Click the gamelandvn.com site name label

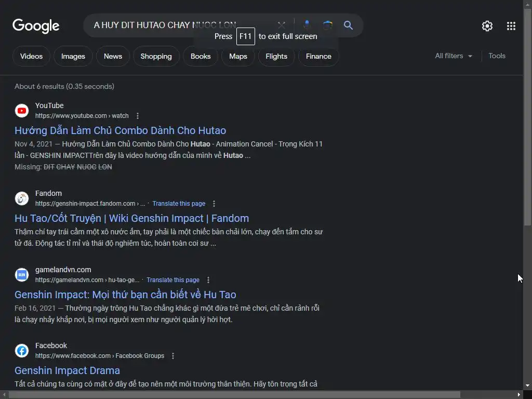pyautogui.click(x=63, y=270)
